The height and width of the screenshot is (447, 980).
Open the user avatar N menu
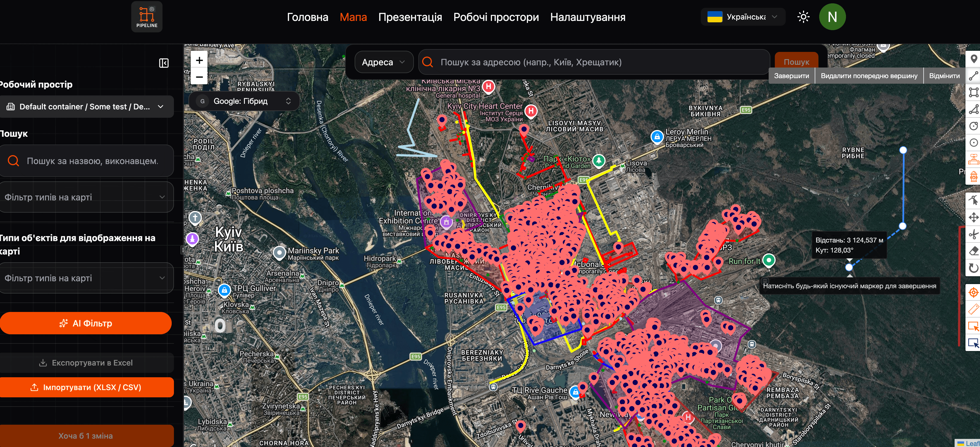coord(832,17)
